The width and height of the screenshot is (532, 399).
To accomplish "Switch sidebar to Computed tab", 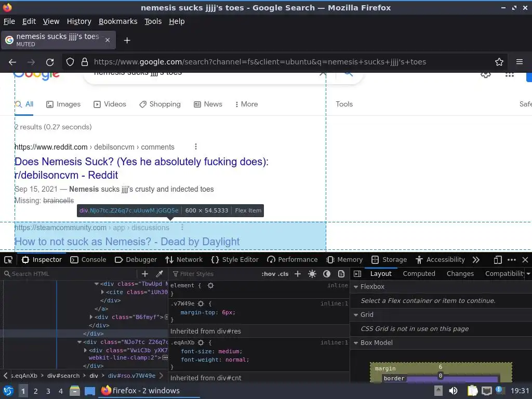I will tap(419, 274).
